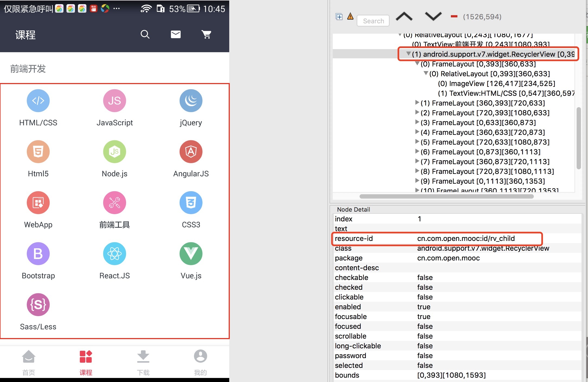Click the tree's vertical scrollbar thumb
The width and height of the screenshot is (588, 382).
(x=579, y=138)
